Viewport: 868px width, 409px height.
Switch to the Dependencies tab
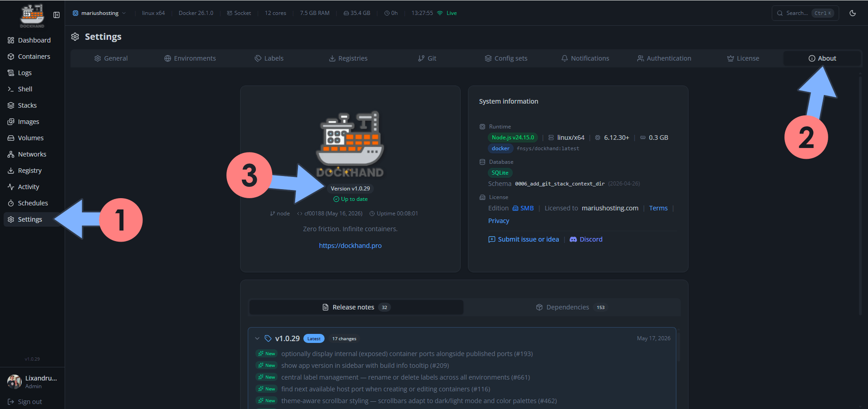point(572,307)
